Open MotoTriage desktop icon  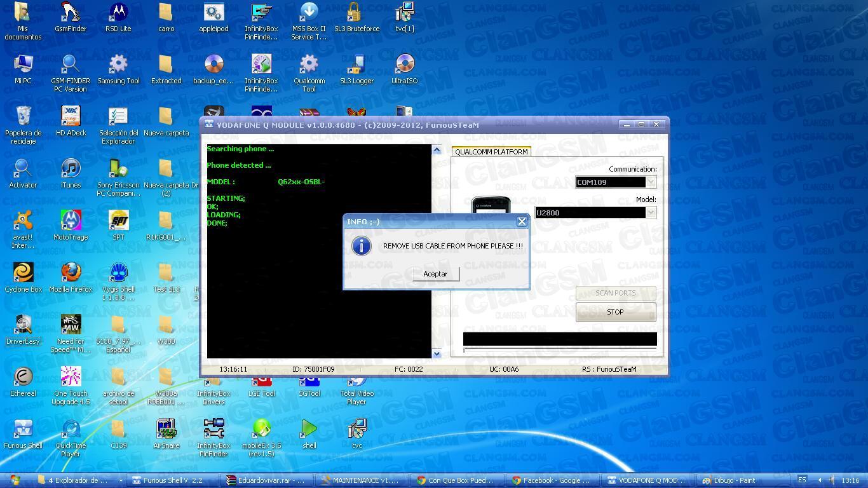71,226
